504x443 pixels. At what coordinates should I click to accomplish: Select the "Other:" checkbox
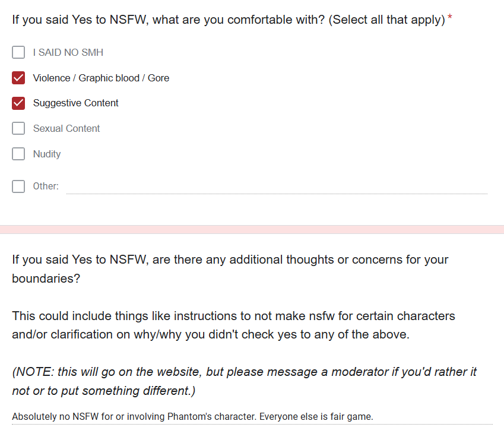[18, 186]
